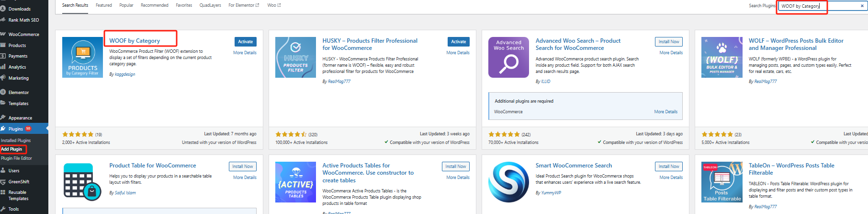This screenshot has height=214, width=868.
Task: Open HUSKY Products Filter Professional title link
Action: tap(370, 44)
